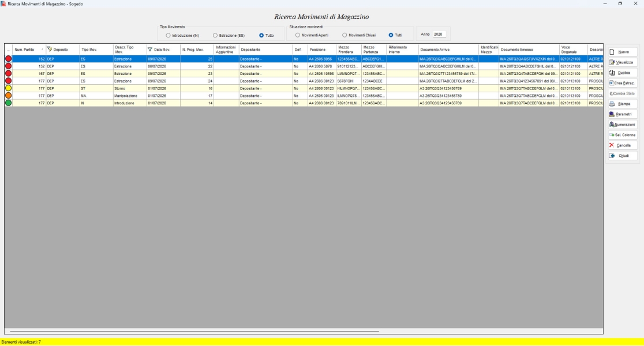The height and width of the screenshot is (346, 644).
Task: Click yellow status circle of the Storno row
Action: click(x=8, y=88)
